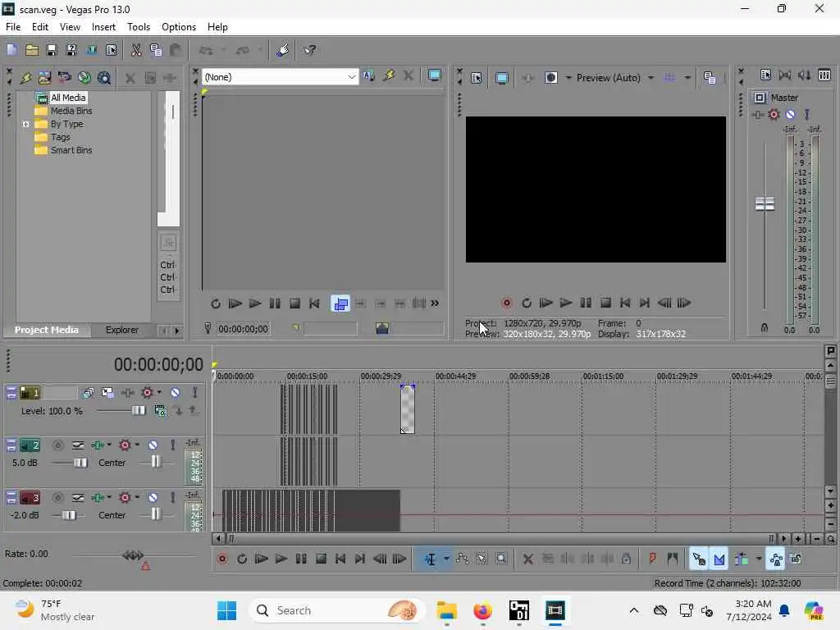Show more trimmer buttons with chevrons
Image resolution: width=840 pixels, height=630 pixels.
(x=435, y=304)
